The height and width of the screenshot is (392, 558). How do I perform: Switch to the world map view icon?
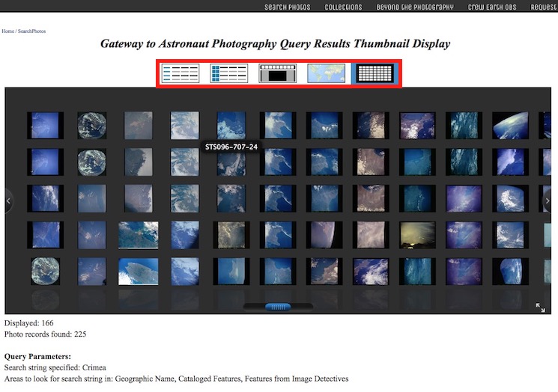coord(327,73)
